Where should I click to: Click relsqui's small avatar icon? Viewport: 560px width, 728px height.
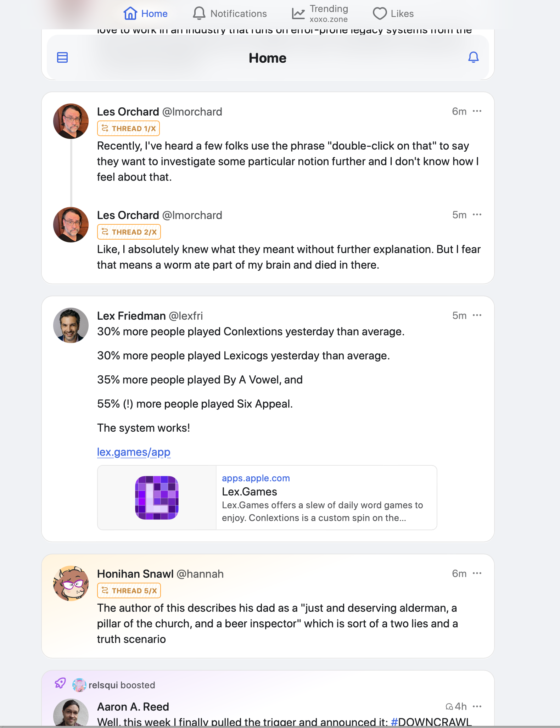tap(79, 685)
